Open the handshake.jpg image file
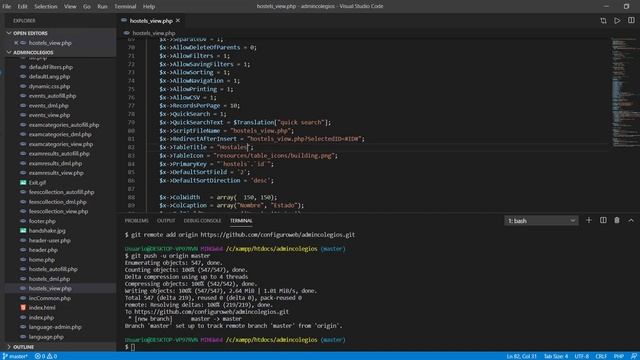 pyautogui.click(x=47, y=231)
